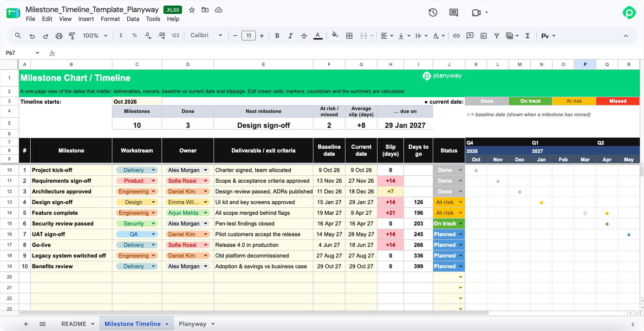
Task: Switch to the README sheet tab
Action: click(x=74, y=324)
